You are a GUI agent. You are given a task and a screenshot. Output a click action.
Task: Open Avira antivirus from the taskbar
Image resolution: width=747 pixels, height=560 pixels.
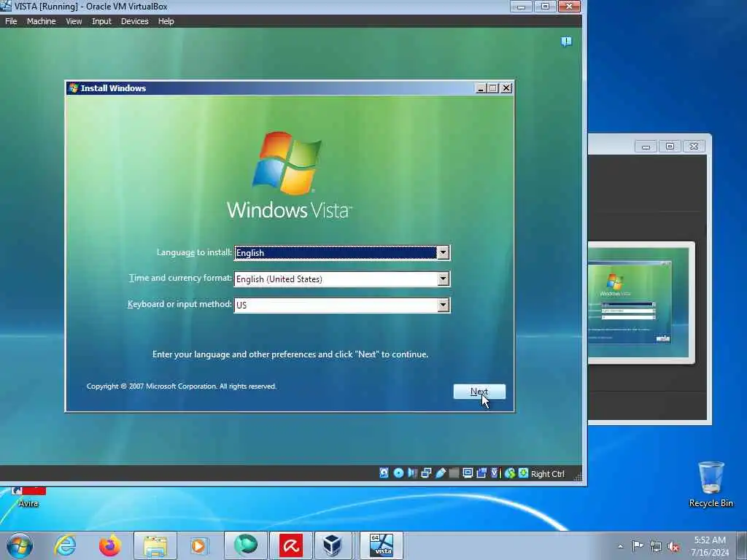pyautogui.click(x=291, y=545)
